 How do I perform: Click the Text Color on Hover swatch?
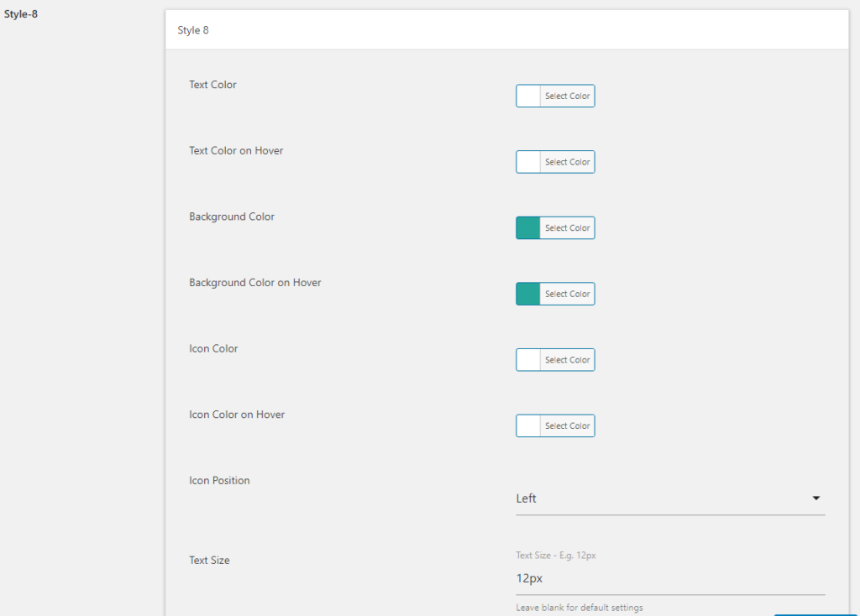(x=528, y=162)
